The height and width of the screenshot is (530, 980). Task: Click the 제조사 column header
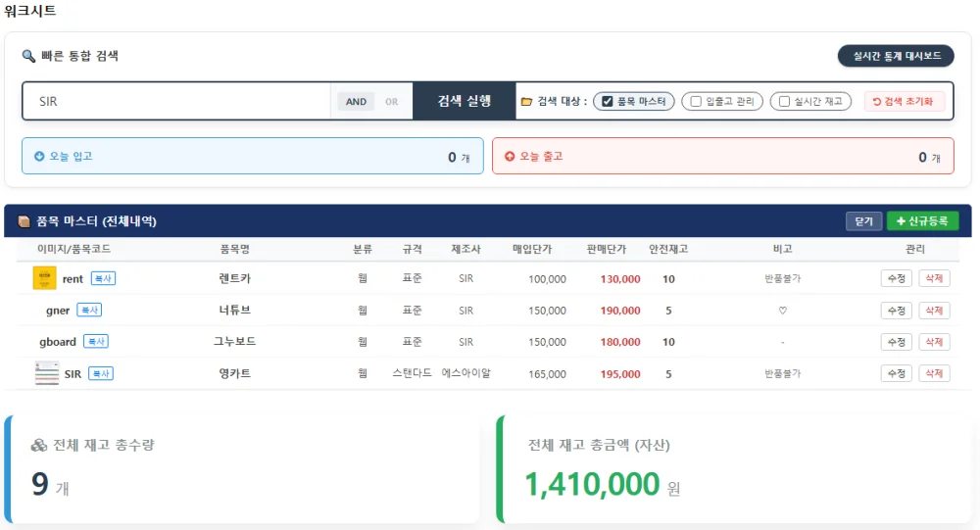click(465, 249)
